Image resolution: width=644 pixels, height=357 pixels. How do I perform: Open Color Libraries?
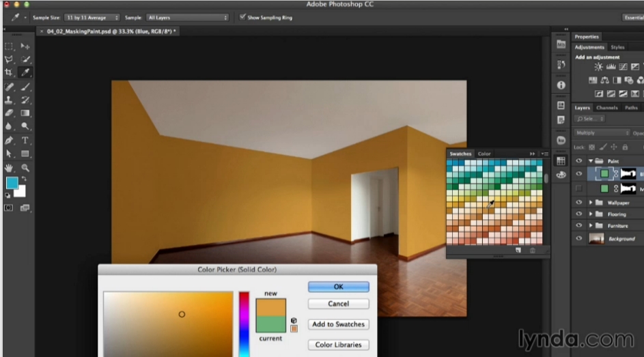339,345
